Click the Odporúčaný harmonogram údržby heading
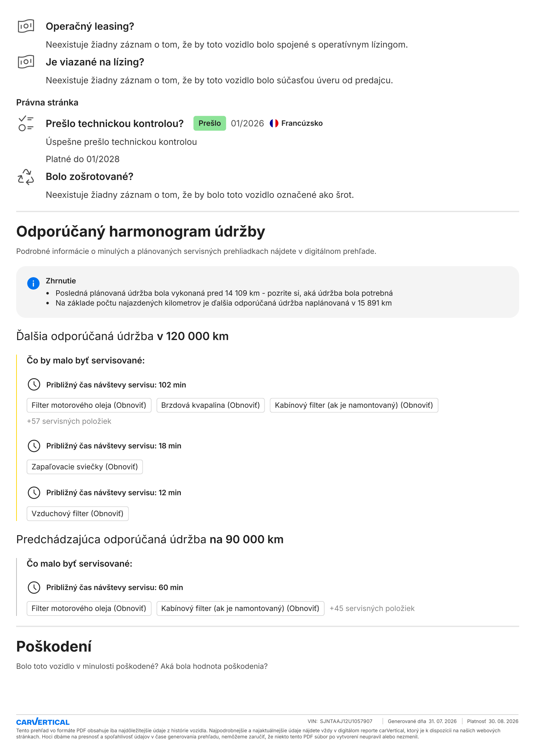 [141, 232]
